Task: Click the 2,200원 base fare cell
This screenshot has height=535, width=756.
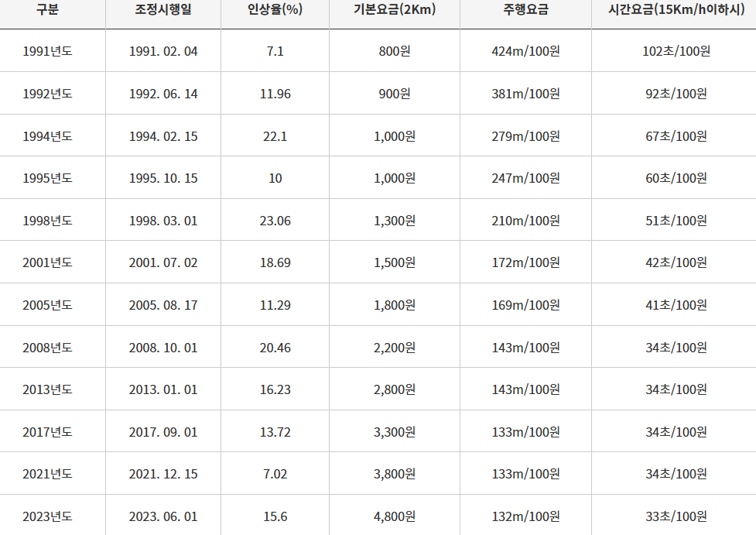Action: (x=395, y=348)
